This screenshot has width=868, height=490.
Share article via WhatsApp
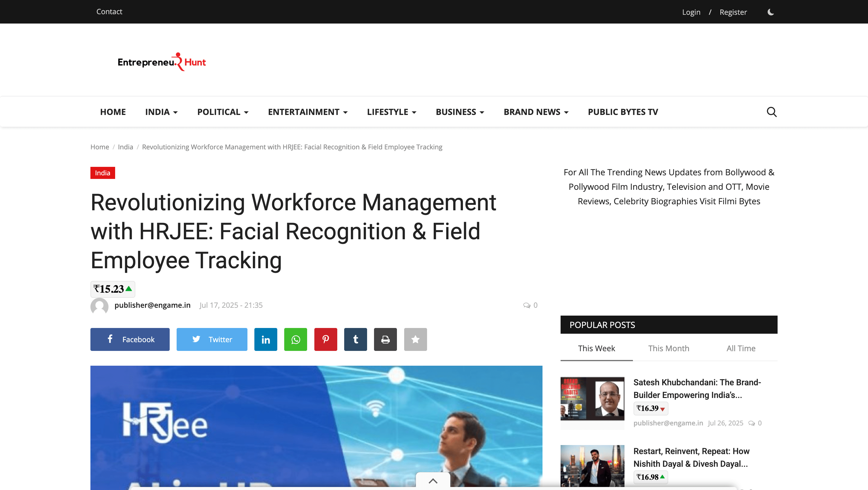295,339
